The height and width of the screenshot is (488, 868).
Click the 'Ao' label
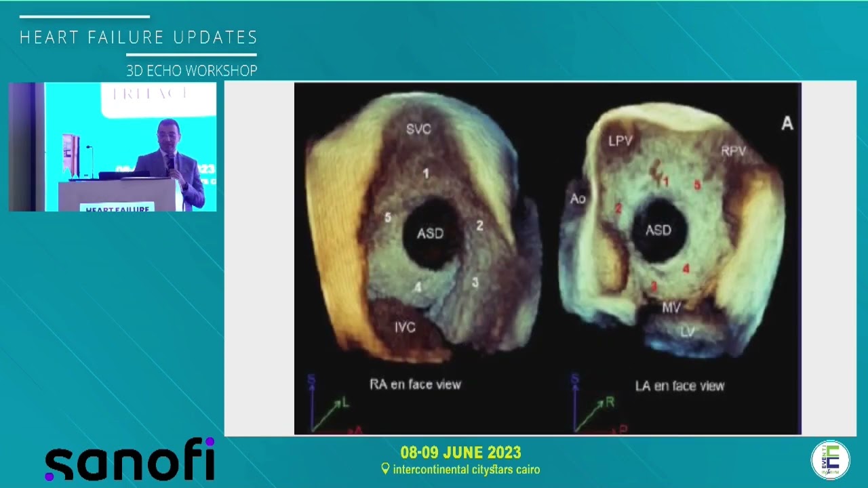[x=578, y=199]
